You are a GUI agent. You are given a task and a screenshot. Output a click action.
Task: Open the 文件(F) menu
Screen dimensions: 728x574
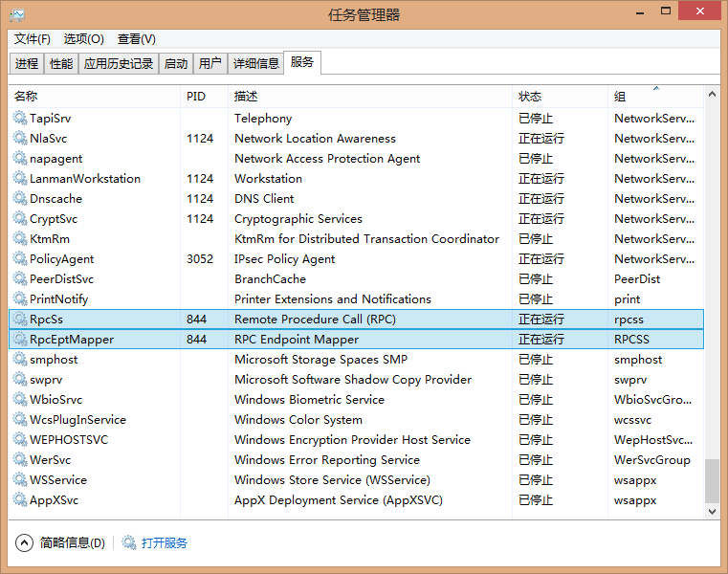point(32,39)
